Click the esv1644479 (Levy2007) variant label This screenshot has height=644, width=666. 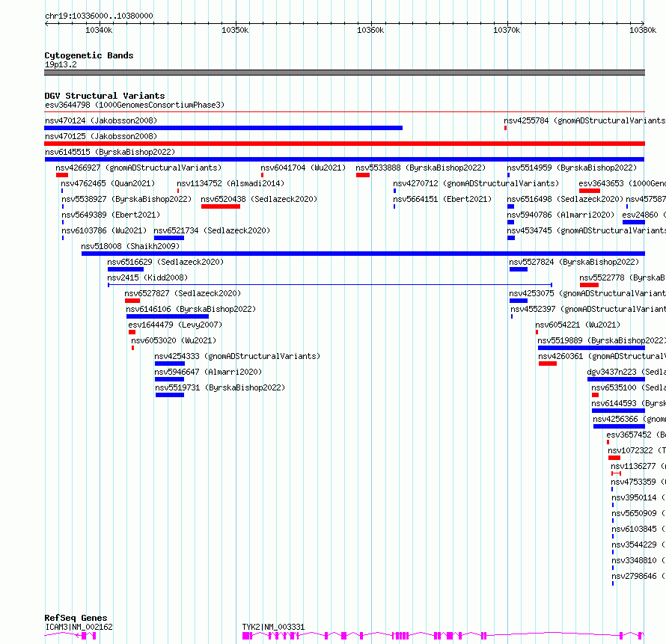point(175,325)
